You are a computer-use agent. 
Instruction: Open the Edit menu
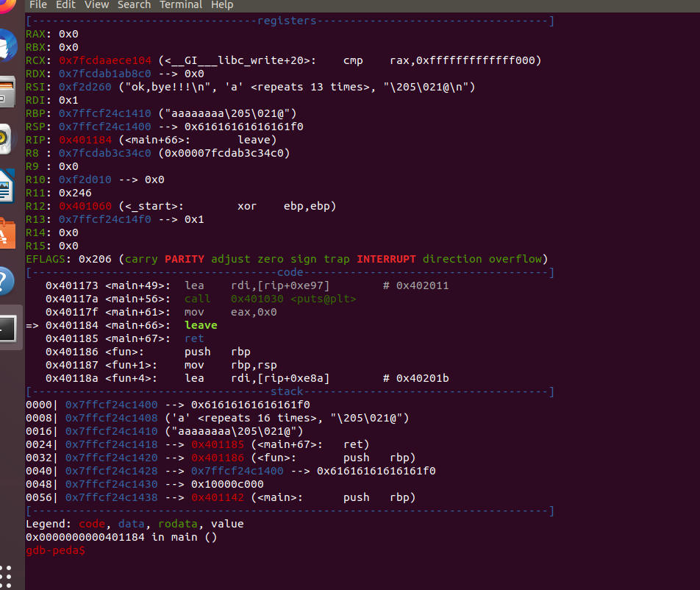(x=66, y=5)
